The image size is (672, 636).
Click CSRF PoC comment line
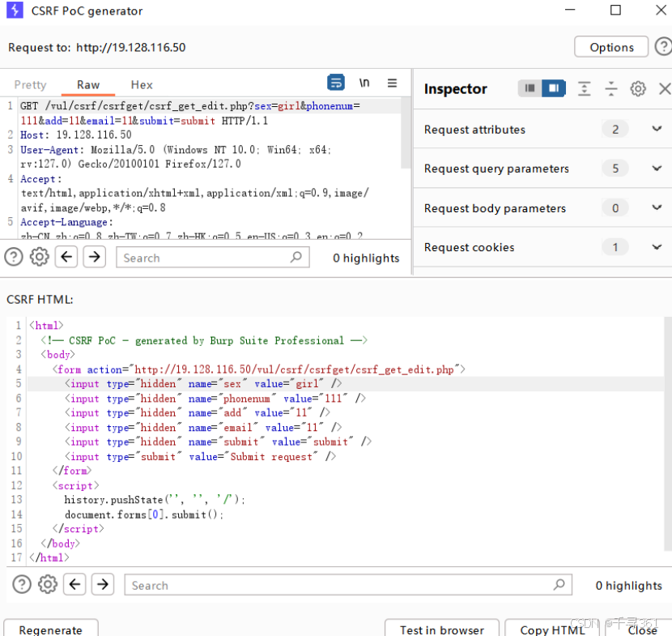click(204, 340)
